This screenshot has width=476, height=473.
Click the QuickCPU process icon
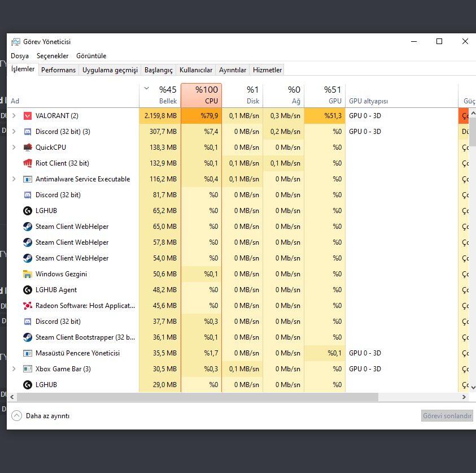(x=28, y=147)
